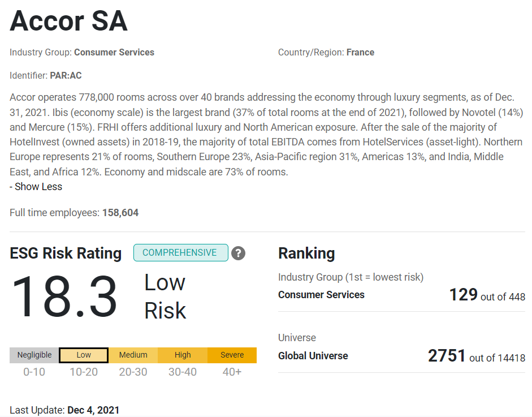The image size is (532, 417).
Task: Click the 'Industry Group (1st = lowest risk)' label
Action: click(x=351, y=277)
